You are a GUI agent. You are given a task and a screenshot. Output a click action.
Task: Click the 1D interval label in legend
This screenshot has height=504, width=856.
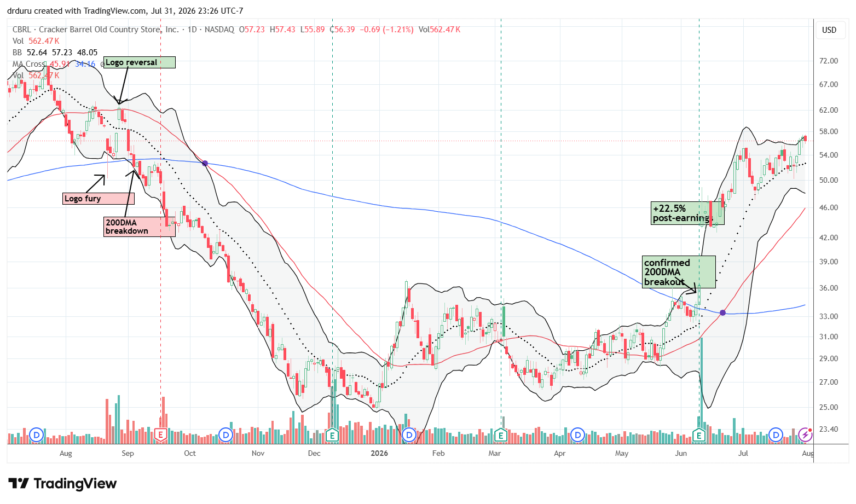tap(192, 30)
